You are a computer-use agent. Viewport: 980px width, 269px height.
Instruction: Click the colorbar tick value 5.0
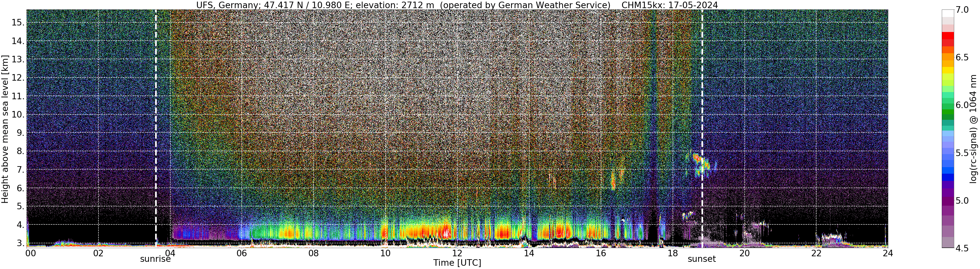click(x=962, y=200)
